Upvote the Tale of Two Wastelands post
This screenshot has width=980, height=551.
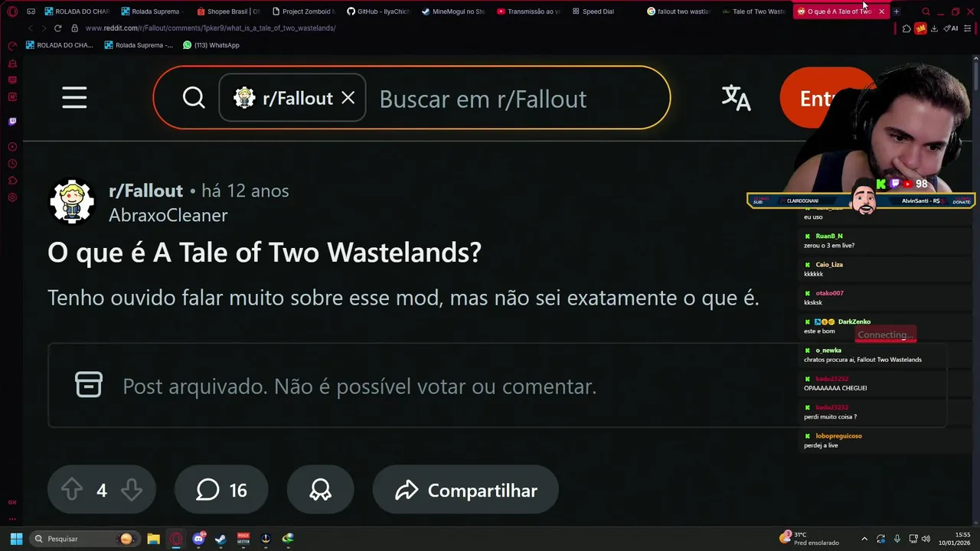(x=72, y=490)
